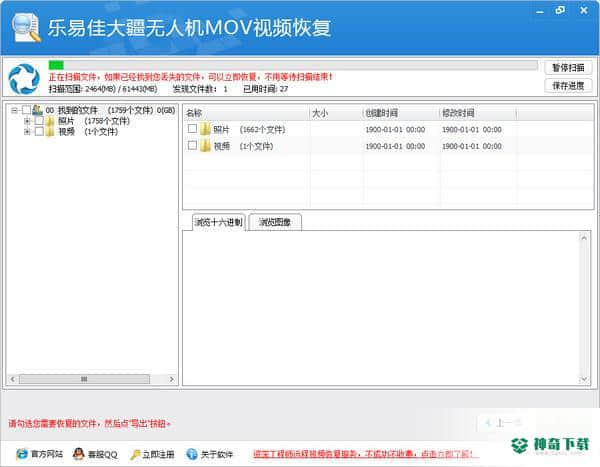Click the 立即注册 link
The image size is (600, 467).
(x=158, y=455)
